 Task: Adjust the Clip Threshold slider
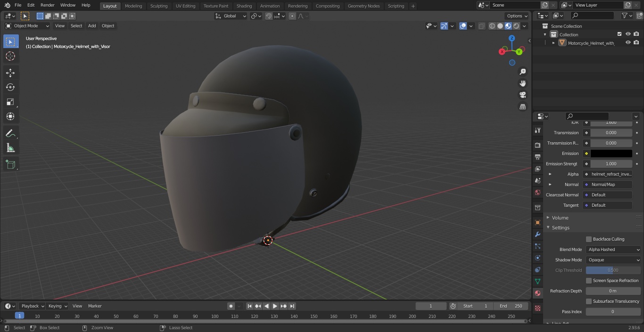pyautogui.click(x=613, y=270)
